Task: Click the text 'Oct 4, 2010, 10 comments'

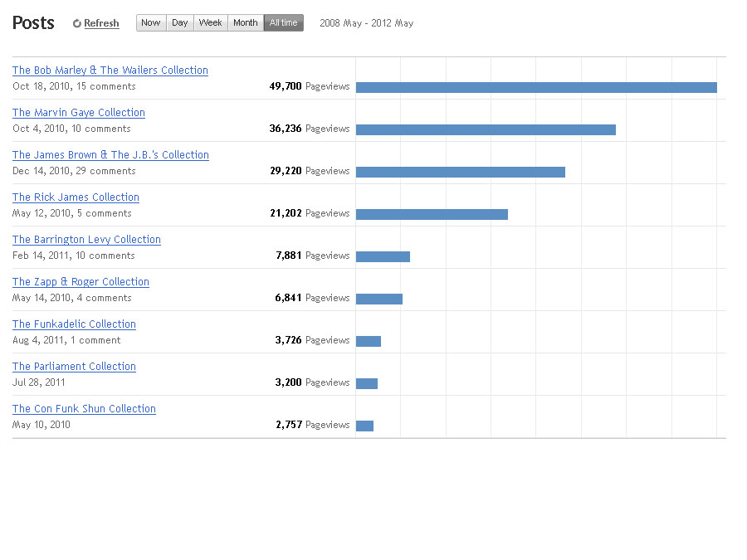Action: pos(71,129)
